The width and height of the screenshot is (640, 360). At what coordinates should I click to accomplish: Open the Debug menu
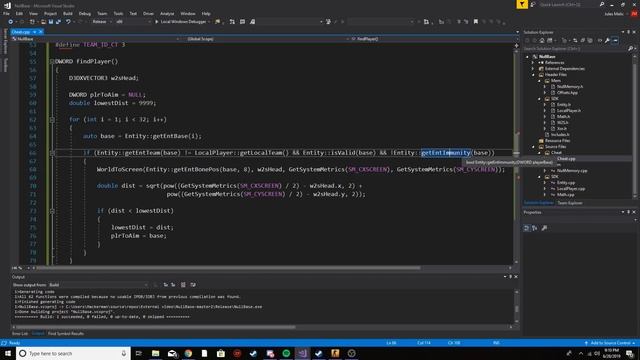click(85, 13)
